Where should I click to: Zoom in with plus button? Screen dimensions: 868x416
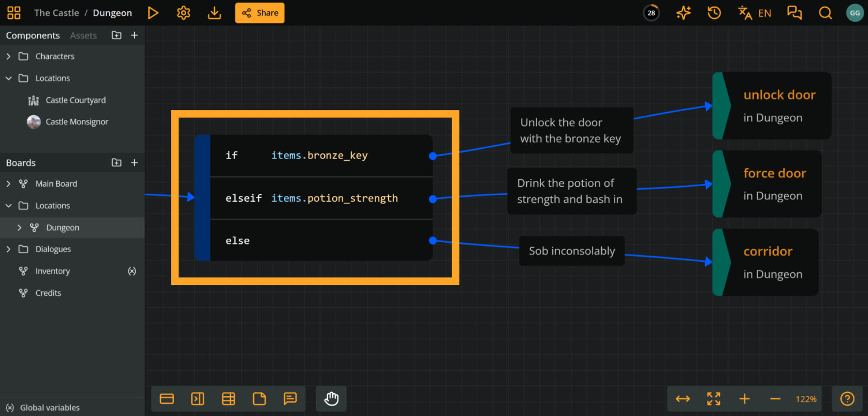pos(745,399)
